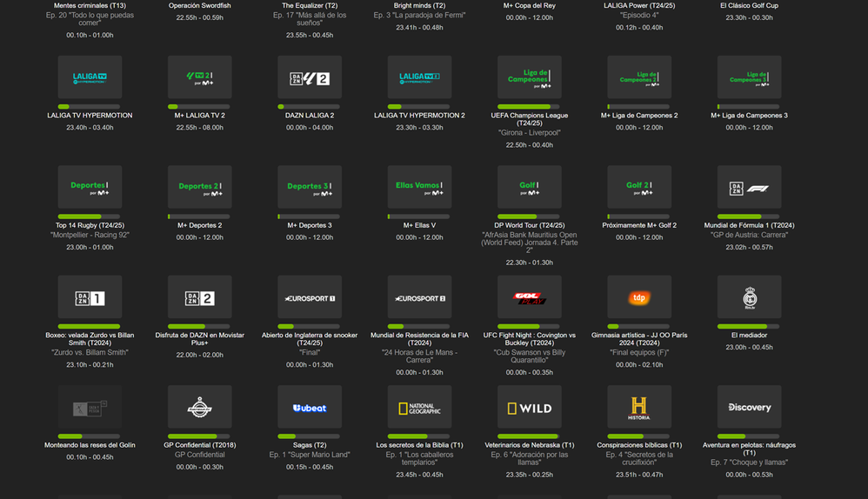Click the Veterinarios de Nebraska (T1) title
The image size is (868, 499).
(x=529, y=445)
